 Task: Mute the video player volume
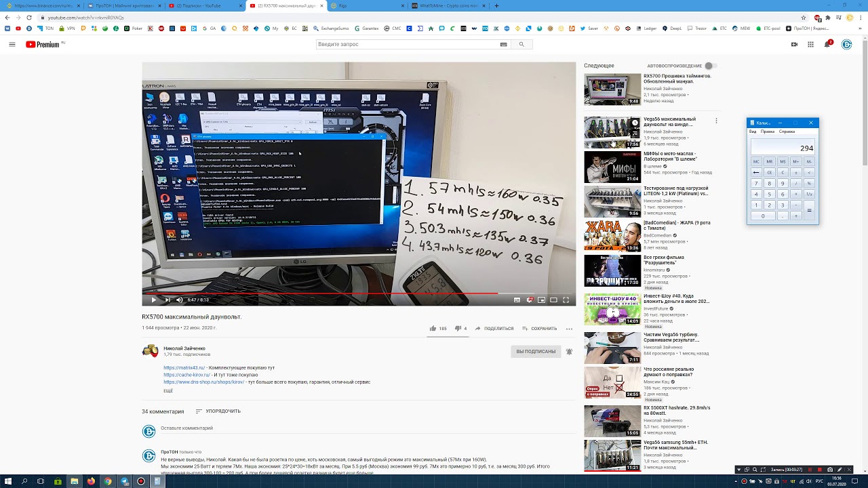point(180,300)
